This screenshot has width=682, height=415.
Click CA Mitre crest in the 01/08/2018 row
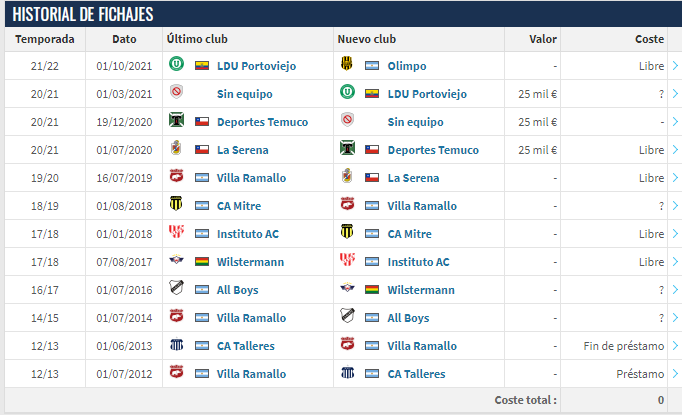pos(176,204)
